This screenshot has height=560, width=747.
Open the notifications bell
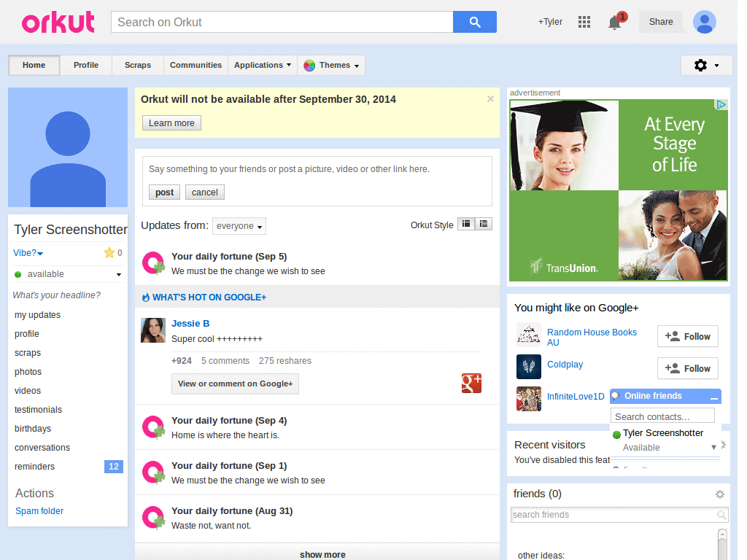pos(614,23)
